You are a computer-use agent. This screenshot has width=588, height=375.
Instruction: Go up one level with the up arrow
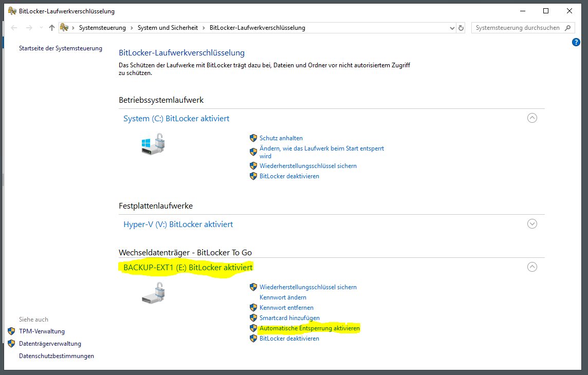(52, 28)
